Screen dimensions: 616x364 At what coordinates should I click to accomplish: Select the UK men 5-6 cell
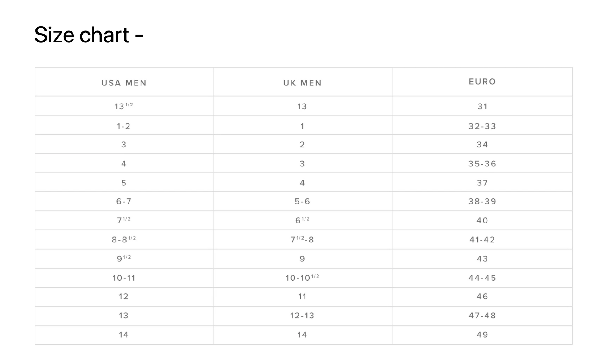click(302, 201)
